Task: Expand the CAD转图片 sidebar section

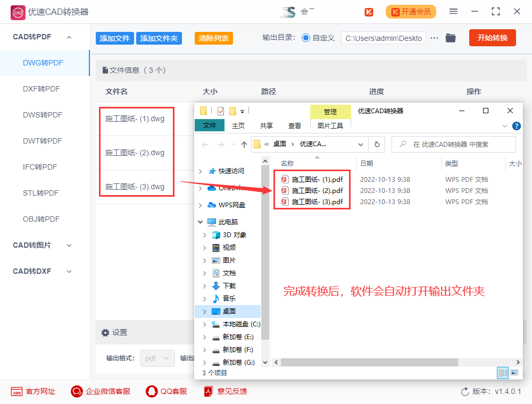Action: coord(69,246)
